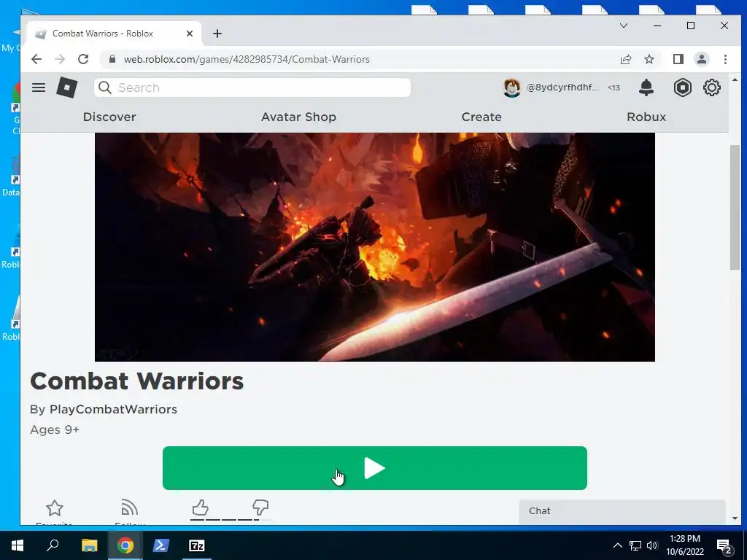Screen dimensions: 747x560
Task: Dislike the game with thumbs down
Action: [260, 507]
